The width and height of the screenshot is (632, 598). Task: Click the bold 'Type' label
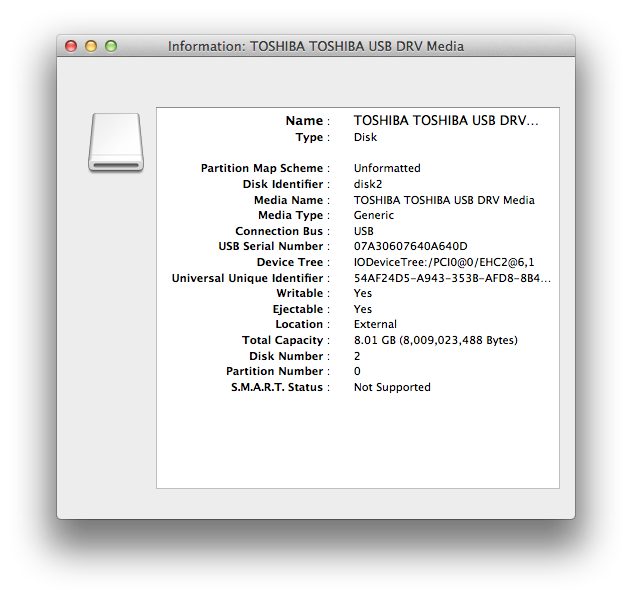[x=309, y=138]
